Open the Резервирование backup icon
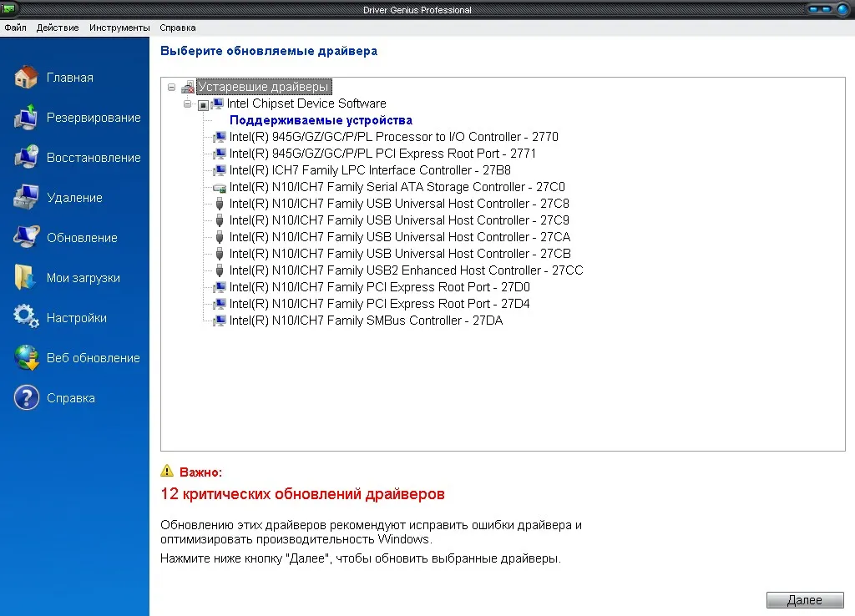855x616 pixels. pyautogui.click(x=26, y=117)
